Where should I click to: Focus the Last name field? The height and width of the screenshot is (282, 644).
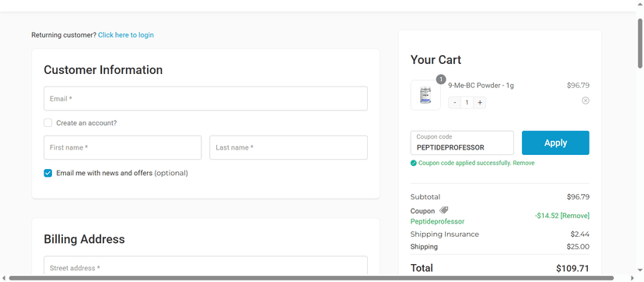coord(289,147)
